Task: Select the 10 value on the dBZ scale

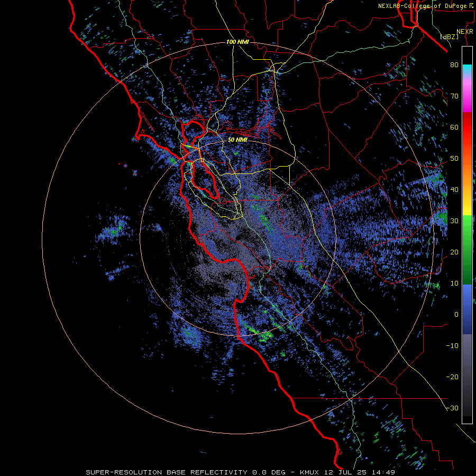Action: [454, 283]
